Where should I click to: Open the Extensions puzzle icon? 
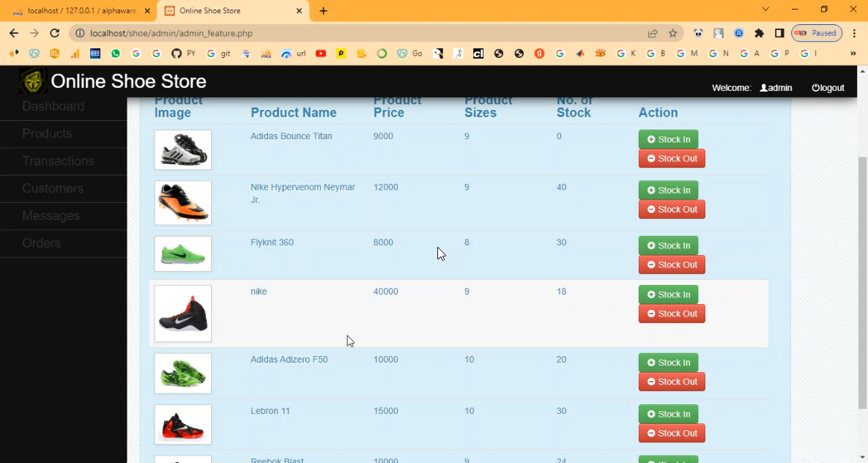[x=759, y=33]
